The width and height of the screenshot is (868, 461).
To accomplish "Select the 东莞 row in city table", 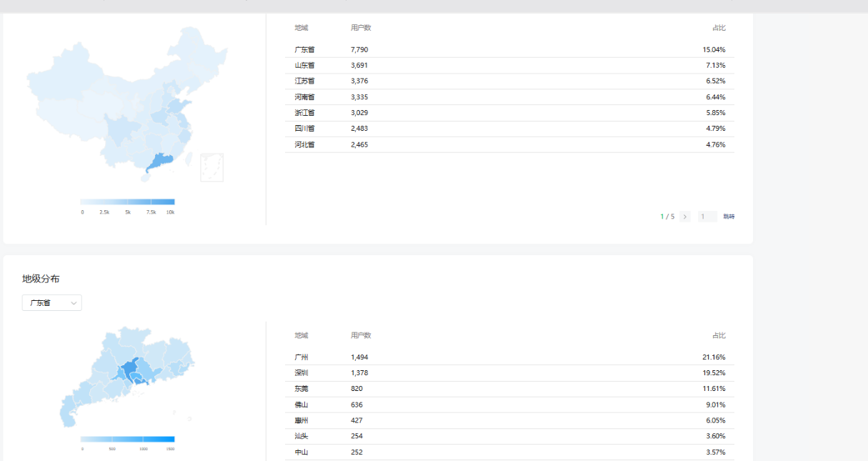I will [509, 389].
